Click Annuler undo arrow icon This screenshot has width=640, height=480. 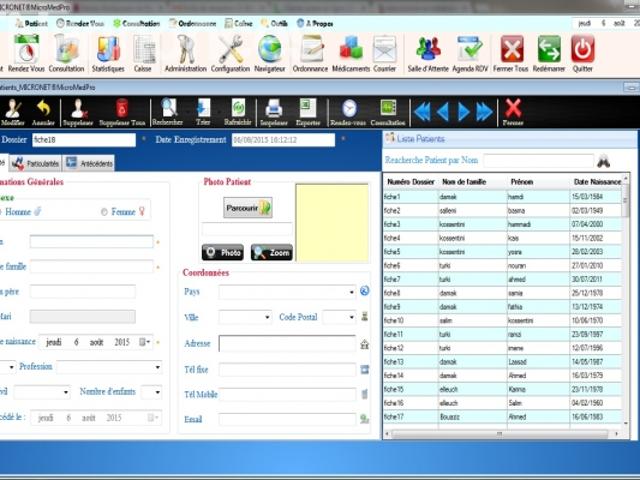43,112
